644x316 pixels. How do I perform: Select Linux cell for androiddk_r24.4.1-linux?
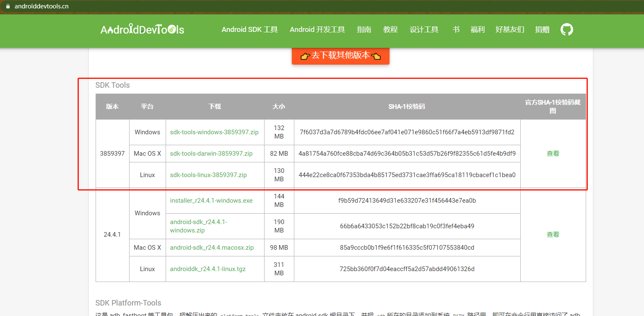(148, 269)
